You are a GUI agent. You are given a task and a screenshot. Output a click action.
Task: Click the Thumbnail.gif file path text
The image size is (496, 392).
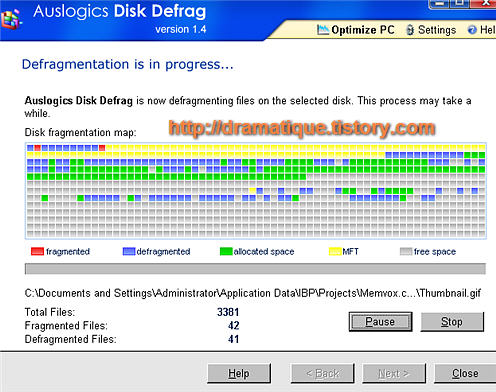(x=253, y=293)
